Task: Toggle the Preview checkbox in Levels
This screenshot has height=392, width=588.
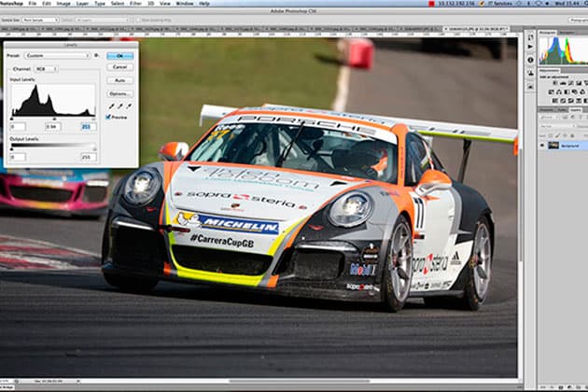Action: (x=108, y=117)
